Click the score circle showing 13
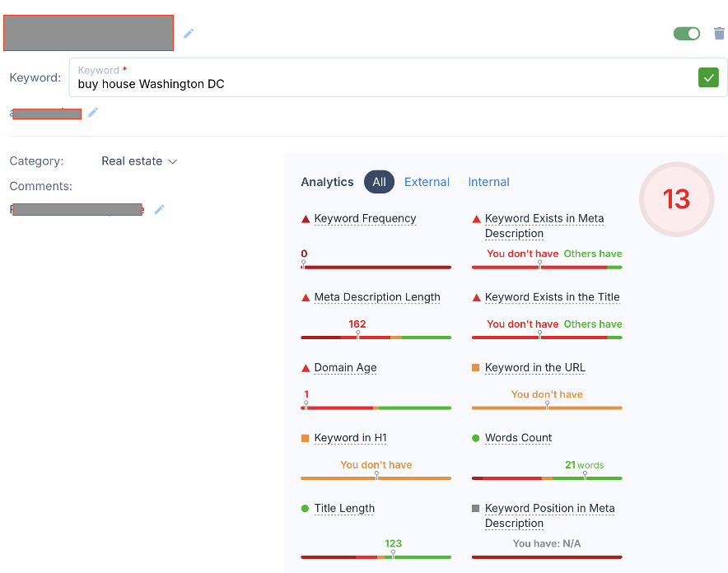Image resolution: width=728 pixels, height=573 pixels. pyautogui.click(x=676, y=199)
